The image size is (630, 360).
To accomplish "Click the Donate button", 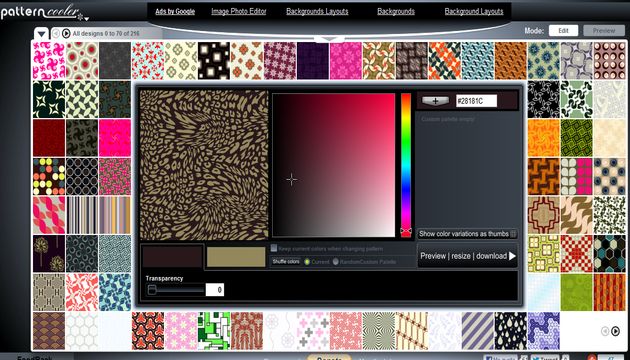I will pos(328,358).
